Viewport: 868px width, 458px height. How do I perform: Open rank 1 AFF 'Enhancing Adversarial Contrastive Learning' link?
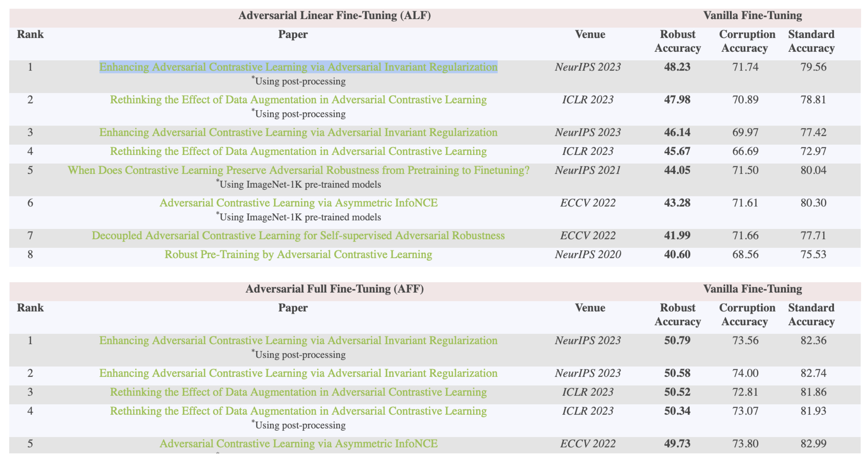[x=298, y=340]
